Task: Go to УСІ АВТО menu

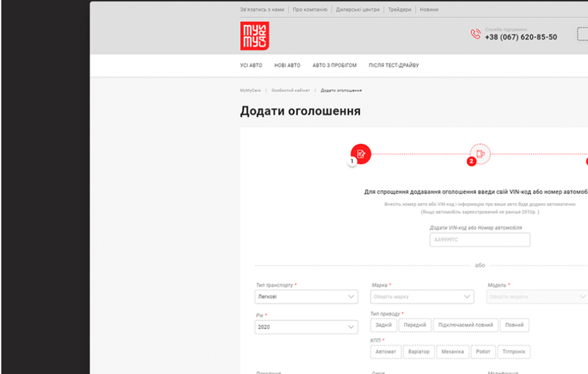Action: click(252, 66)
